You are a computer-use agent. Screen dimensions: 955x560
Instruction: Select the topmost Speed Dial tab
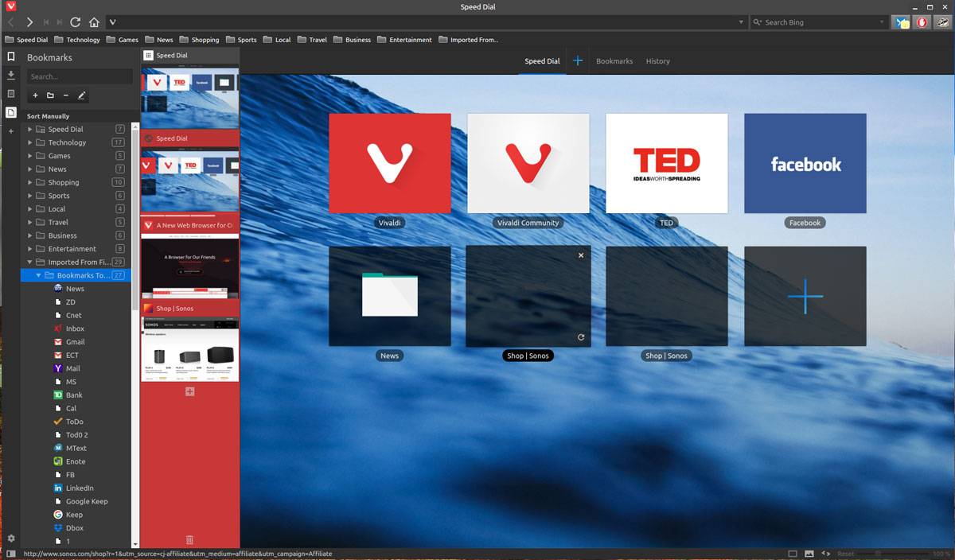[189, 88]
